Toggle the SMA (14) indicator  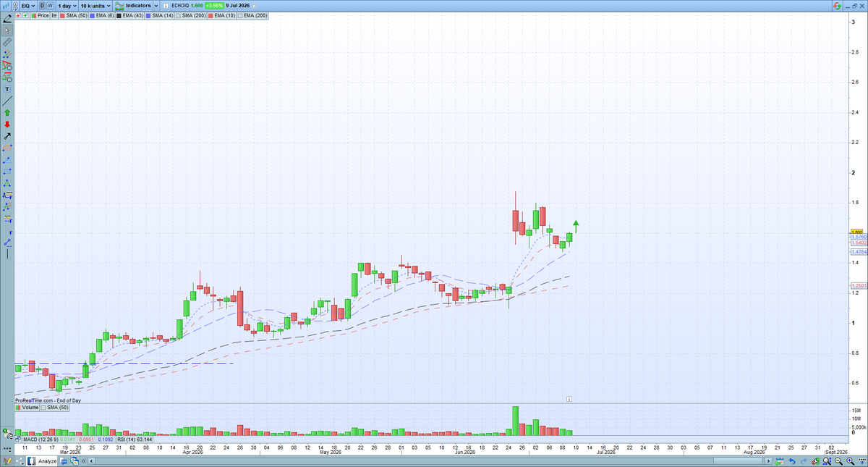(159, 15)
